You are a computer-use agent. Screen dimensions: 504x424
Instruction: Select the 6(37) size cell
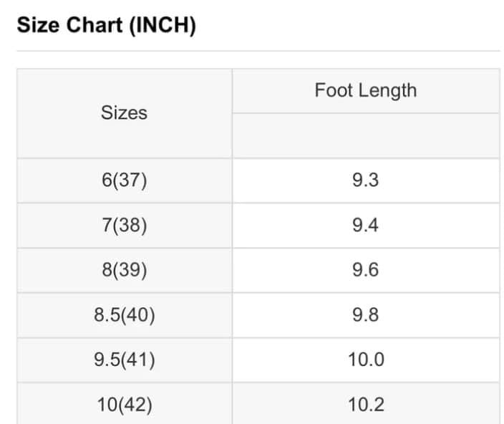(124, 180)
